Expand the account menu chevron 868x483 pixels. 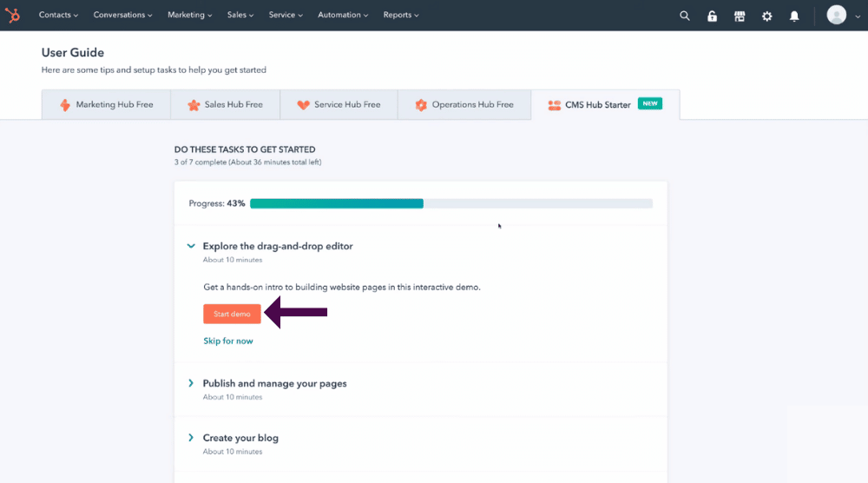858,17
